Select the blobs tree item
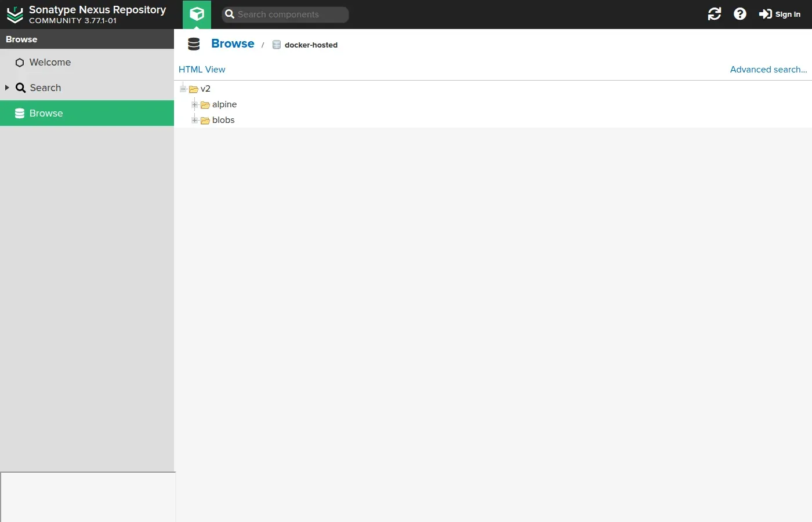 pos(223,120)
